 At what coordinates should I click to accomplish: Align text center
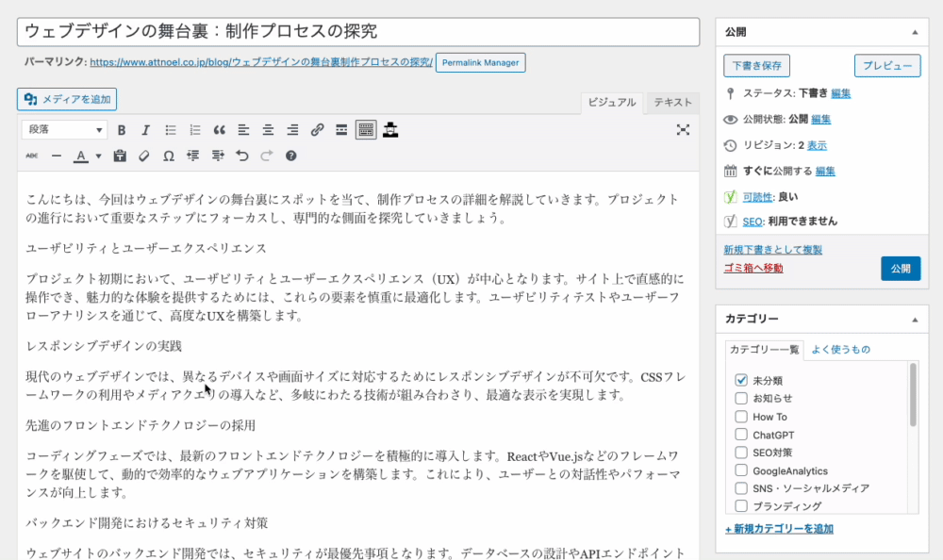click(x=268, y=130)
